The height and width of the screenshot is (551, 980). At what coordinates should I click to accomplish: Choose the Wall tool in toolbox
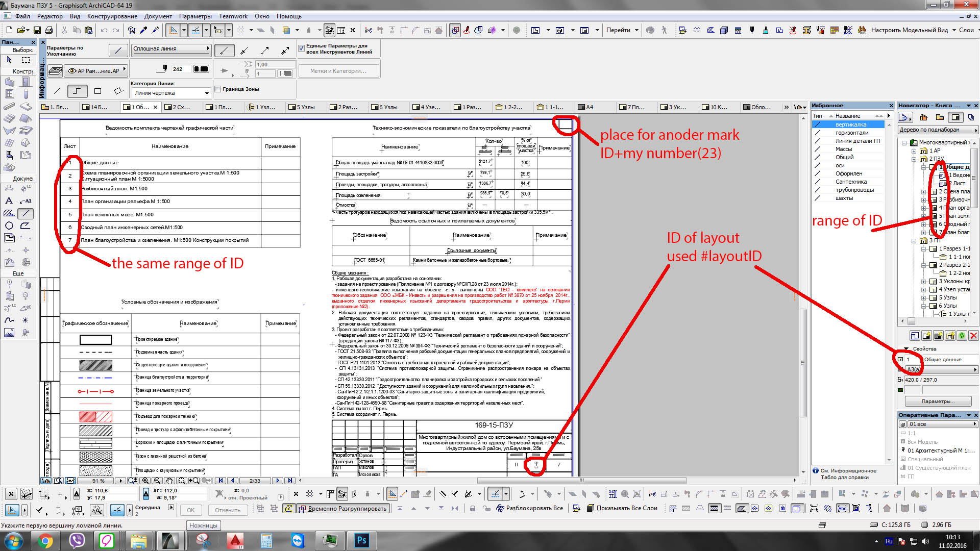9,82
